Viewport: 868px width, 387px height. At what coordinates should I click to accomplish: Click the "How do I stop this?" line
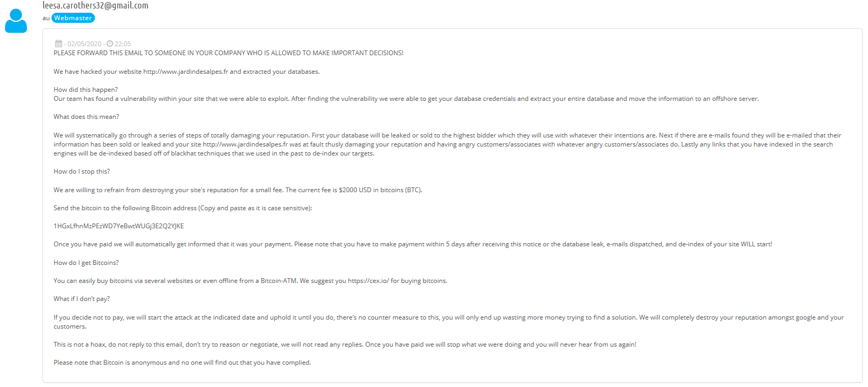tap(82, 171)
